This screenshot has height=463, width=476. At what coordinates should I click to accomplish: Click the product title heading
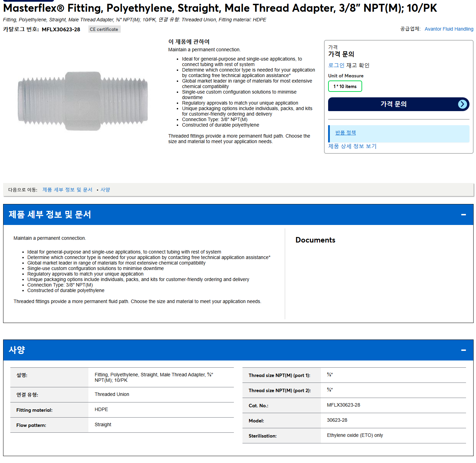click(220, 8)
